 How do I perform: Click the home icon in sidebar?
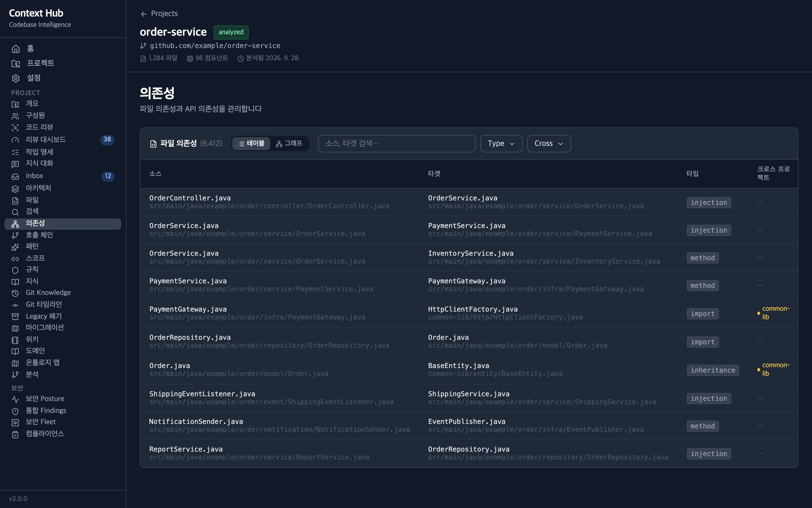[x=16, y=49]
